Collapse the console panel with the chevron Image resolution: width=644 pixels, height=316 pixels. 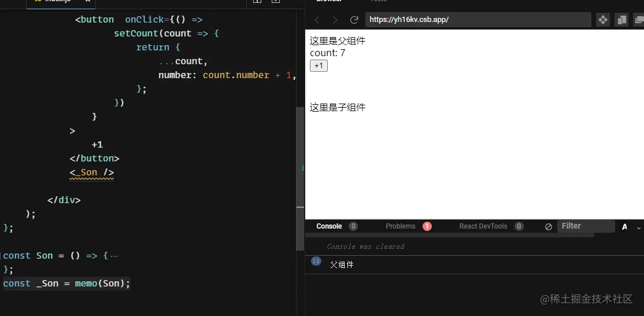pyautogui.click(x=639, y=227)
